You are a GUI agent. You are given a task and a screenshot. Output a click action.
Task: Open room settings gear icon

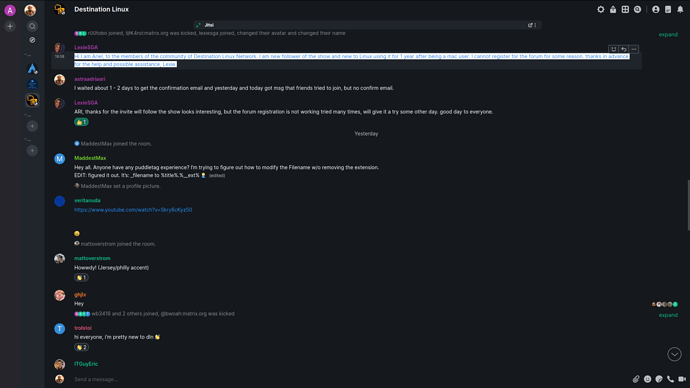(600, 9)
